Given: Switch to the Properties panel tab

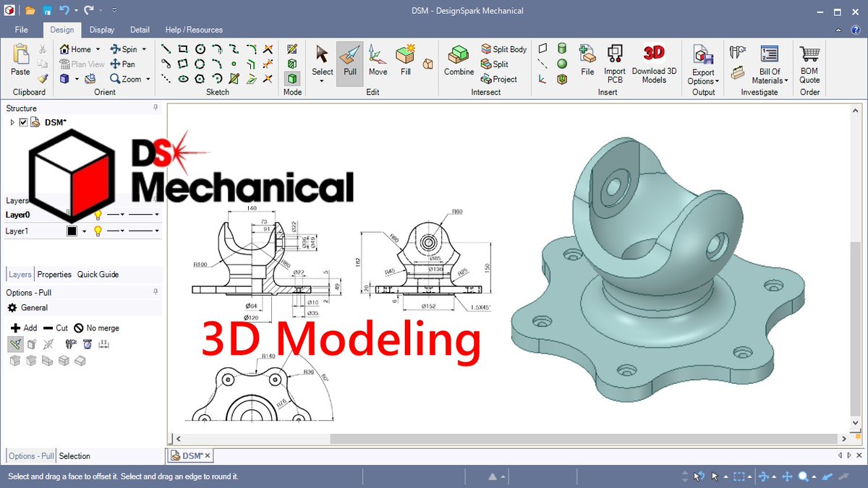Looking at the screenshot, I should tap(54, 275).
